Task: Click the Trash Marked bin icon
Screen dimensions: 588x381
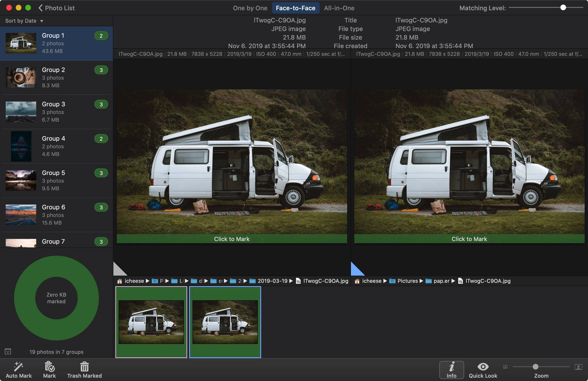Action: click(x=84, y=367)
